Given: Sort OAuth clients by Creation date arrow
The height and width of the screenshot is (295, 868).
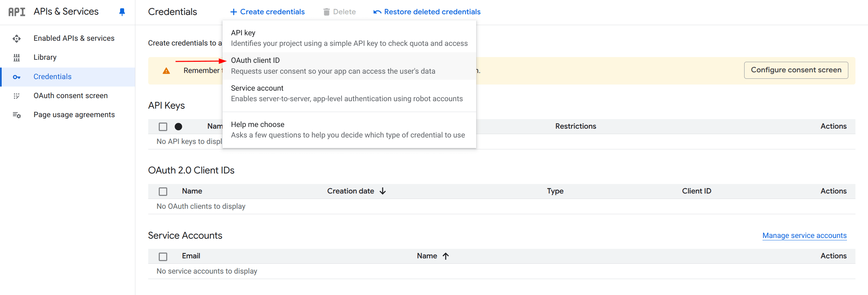Looking at the screenshot, I should [383, 191].
